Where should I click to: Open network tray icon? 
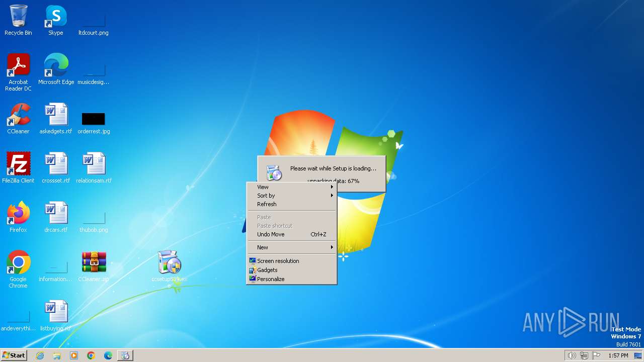click(584, 355)
